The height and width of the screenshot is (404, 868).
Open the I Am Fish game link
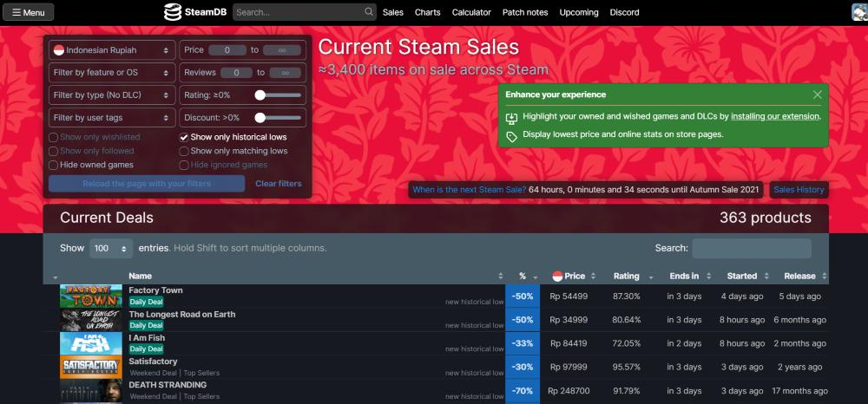[x=147, y=338]
